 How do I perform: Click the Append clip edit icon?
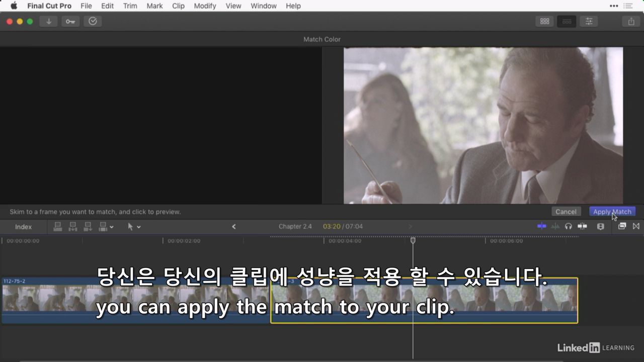[88, 227]
